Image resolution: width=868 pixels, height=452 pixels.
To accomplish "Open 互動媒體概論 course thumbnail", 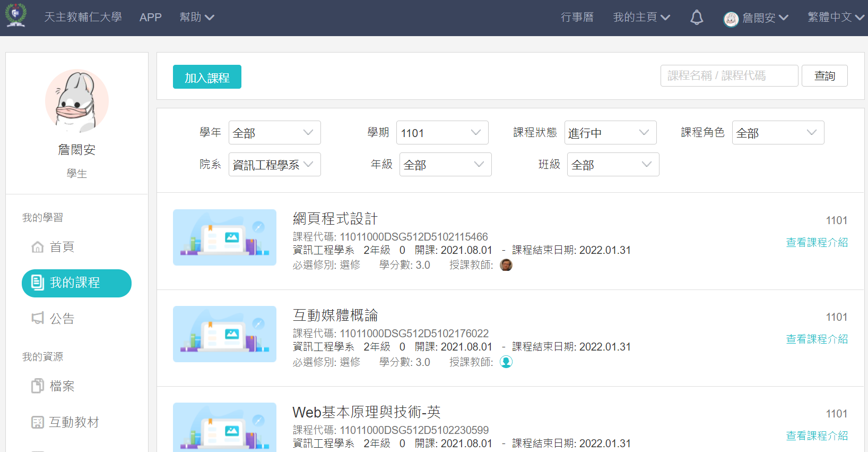I will pyautogui.click(x=224, y=334).
